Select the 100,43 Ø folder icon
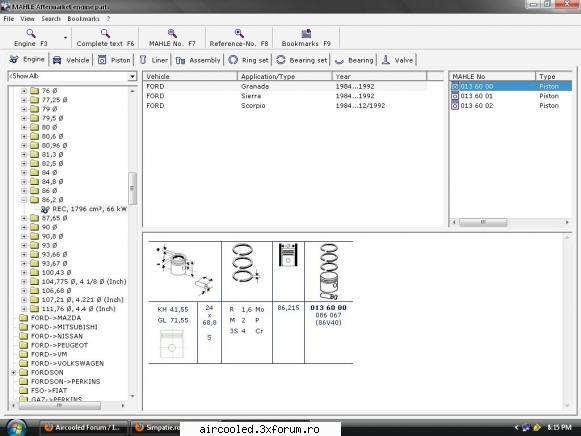This screenshot has height=436, width=581. (34, 273)
